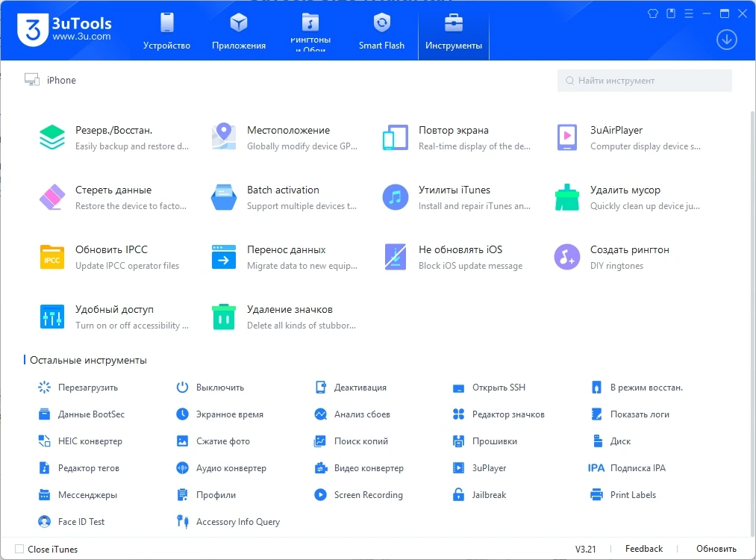Click the bookmark icon in title bar
The height and width of the screenshot is (560, 756).
click(671, 13)
